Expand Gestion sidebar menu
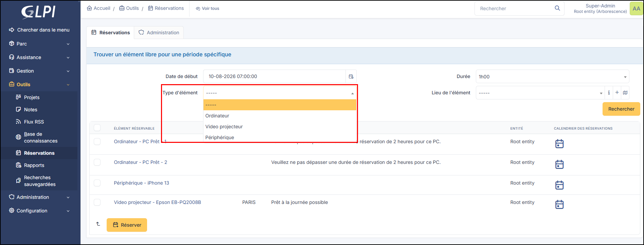This screenshot has width=644, height=245. click(x=39, y=71)
